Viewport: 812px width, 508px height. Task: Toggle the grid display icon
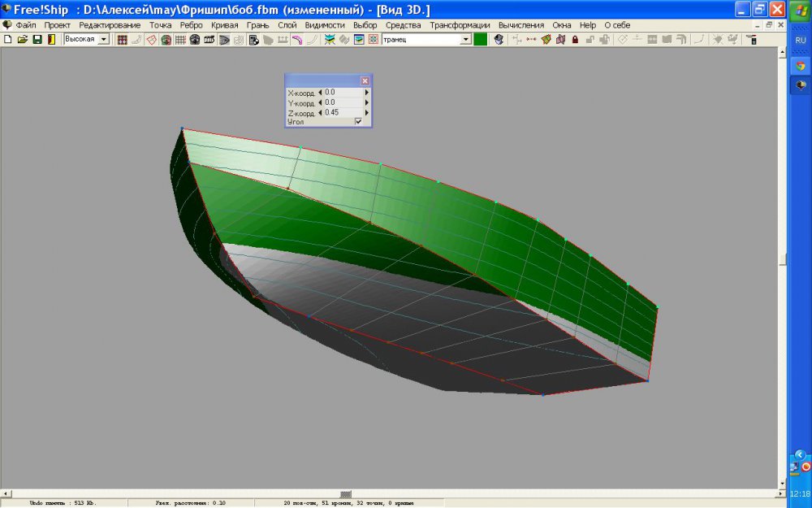point(180,39)
